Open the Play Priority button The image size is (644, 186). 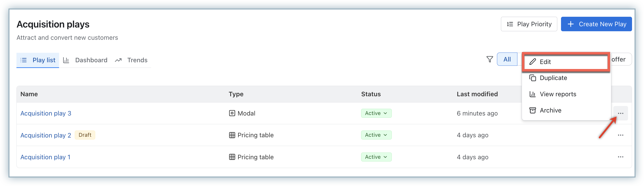(529, 24)
